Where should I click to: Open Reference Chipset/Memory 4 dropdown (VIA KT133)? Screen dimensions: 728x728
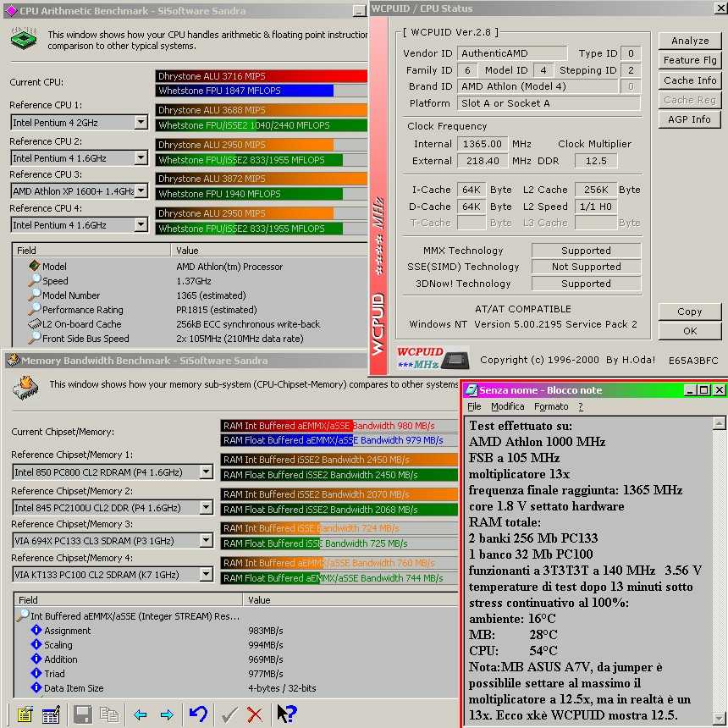[x=207, y=574]
